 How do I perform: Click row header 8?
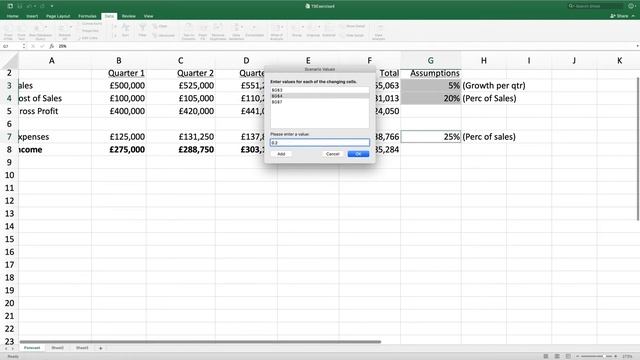[x=9, y=149]
